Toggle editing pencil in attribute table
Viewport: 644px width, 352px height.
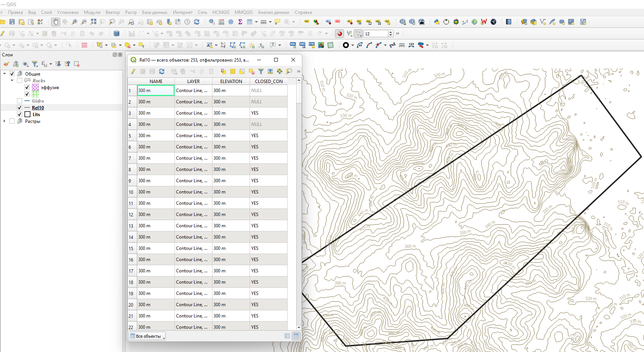coord(133,71)
